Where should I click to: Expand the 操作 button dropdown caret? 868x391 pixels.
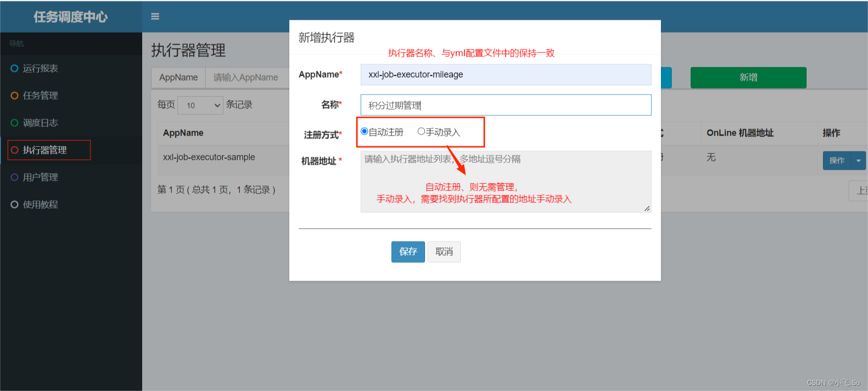[x=859, y=160]
